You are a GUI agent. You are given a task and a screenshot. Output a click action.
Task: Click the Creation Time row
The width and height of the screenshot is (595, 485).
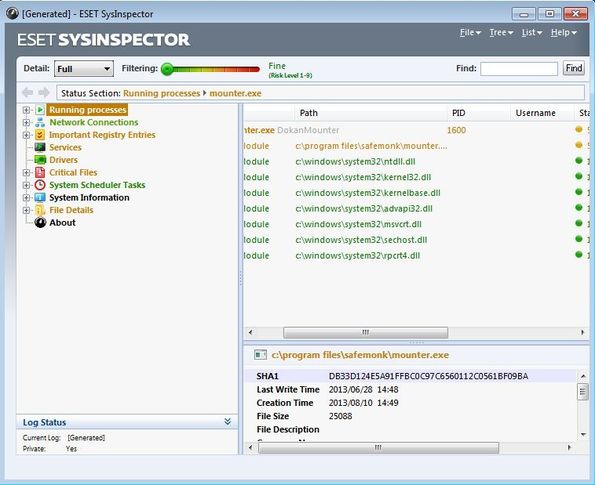411,403
